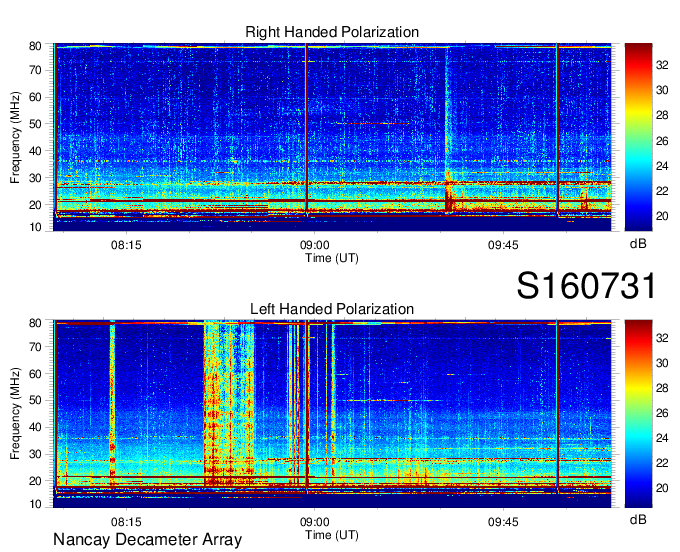Click the 60 MHz tick on left-handed plot
680x552 pixels.
coord(35,374)
